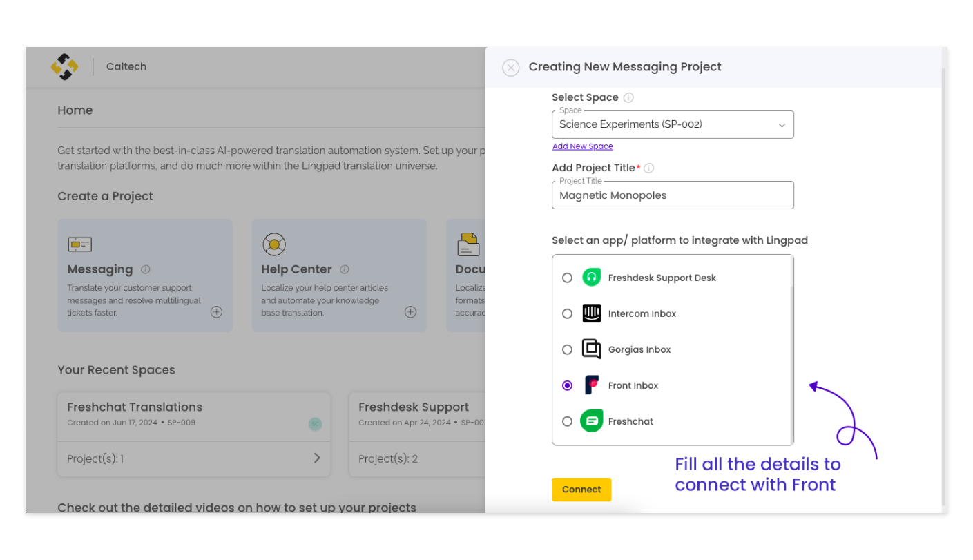The width and height of the screenshot is (973, 560).
Task: Click the Freshdesk Support space title
Action: [x=414, y=407]
